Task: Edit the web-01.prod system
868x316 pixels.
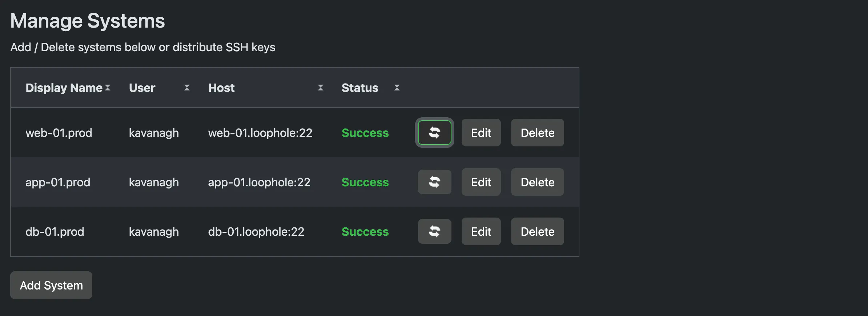Action: (481, 133)
